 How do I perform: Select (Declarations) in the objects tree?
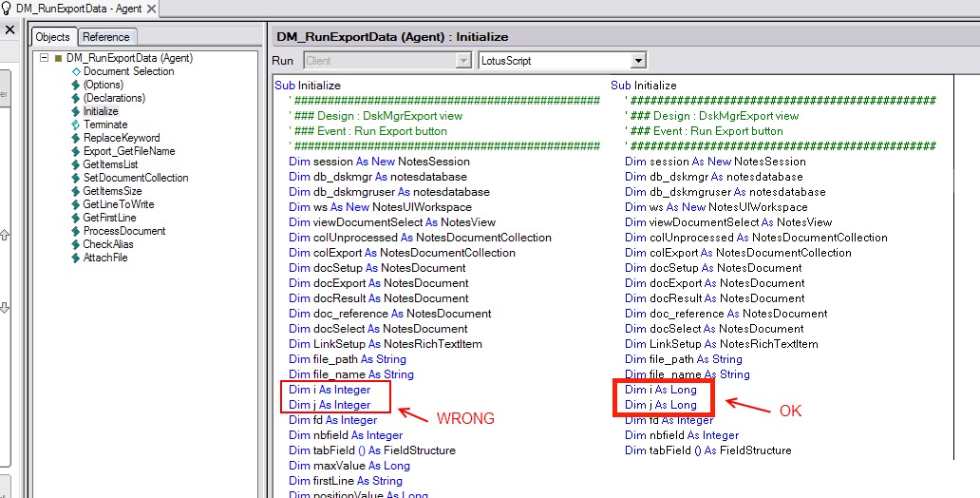tap(114, 98)
